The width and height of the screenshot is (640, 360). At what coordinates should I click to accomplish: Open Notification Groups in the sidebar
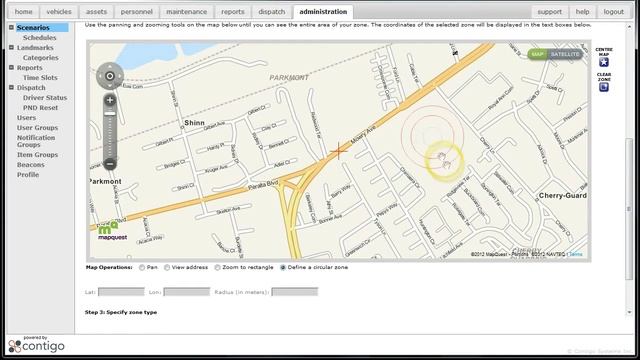click(x=36, y=141)
